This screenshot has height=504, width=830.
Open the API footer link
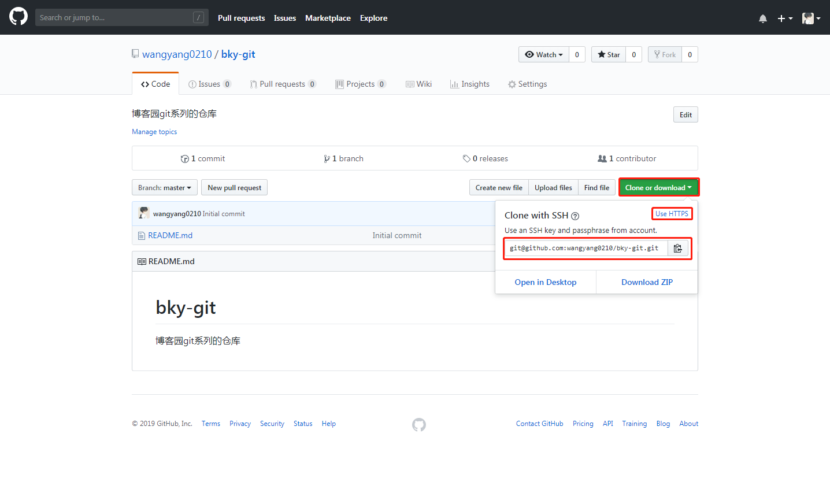pos(608,424)
